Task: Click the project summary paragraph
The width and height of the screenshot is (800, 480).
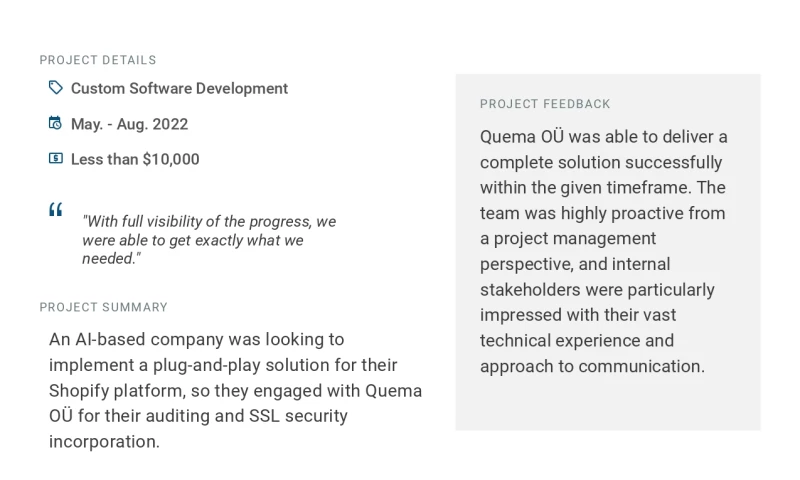Action: click(x=235, y=390)
